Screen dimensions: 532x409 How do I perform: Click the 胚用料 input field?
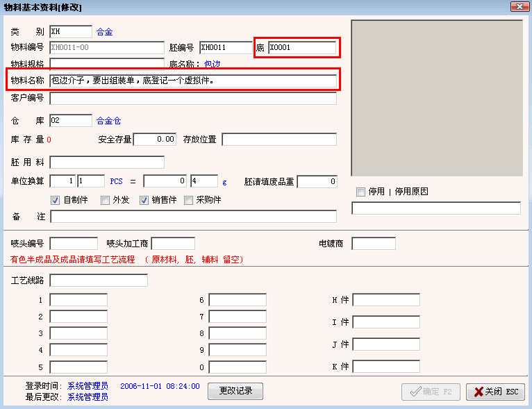pyautogui.click(x=107, y=162)
